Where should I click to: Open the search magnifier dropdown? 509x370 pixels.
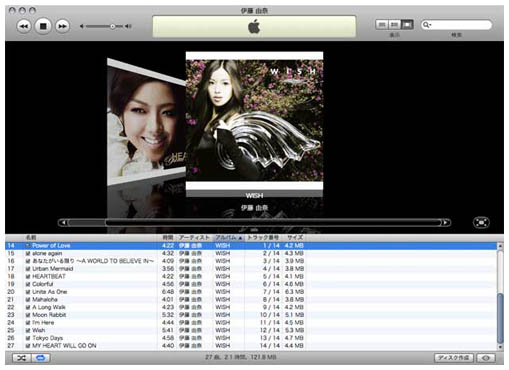pyautogui.click(x=427, y=25)
